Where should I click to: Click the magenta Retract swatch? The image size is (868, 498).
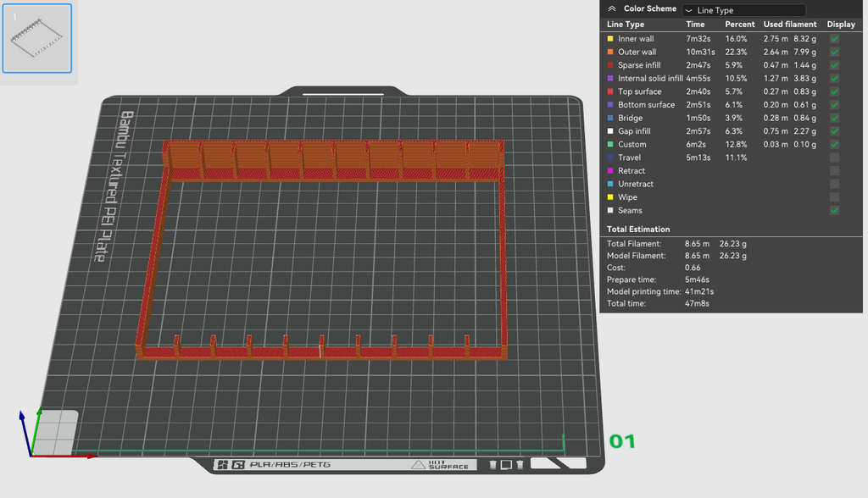610,171
